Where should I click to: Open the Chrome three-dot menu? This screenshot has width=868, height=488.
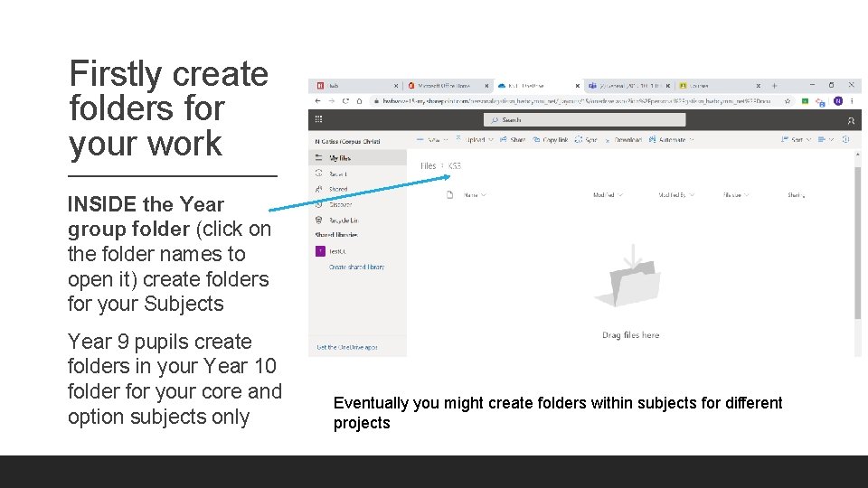click(x=852, y=100)
